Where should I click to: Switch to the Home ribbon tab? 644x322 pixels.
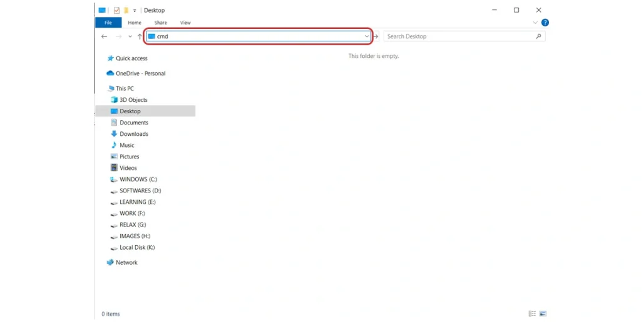click(135, 23)
